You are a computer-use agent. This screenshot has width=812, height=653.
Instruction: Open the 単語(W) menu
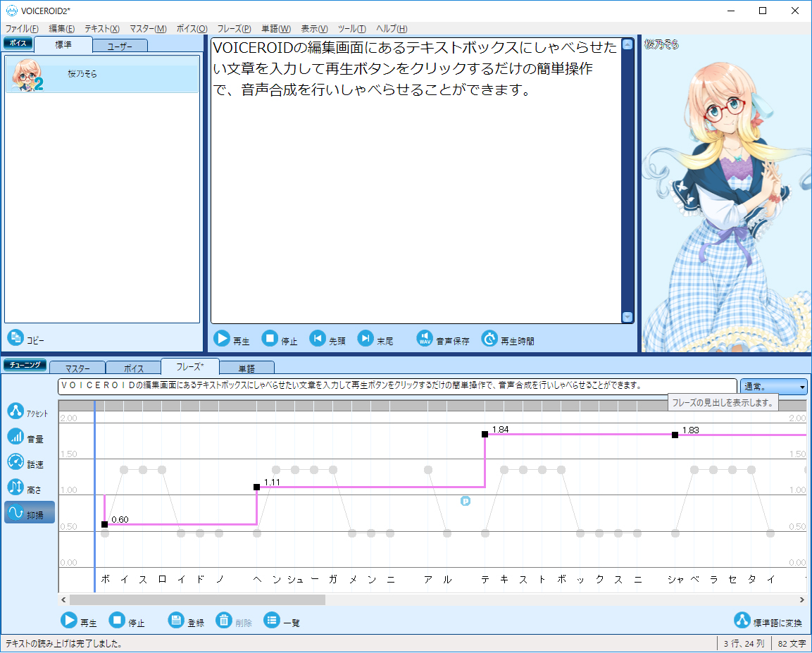tap(276, 28)
